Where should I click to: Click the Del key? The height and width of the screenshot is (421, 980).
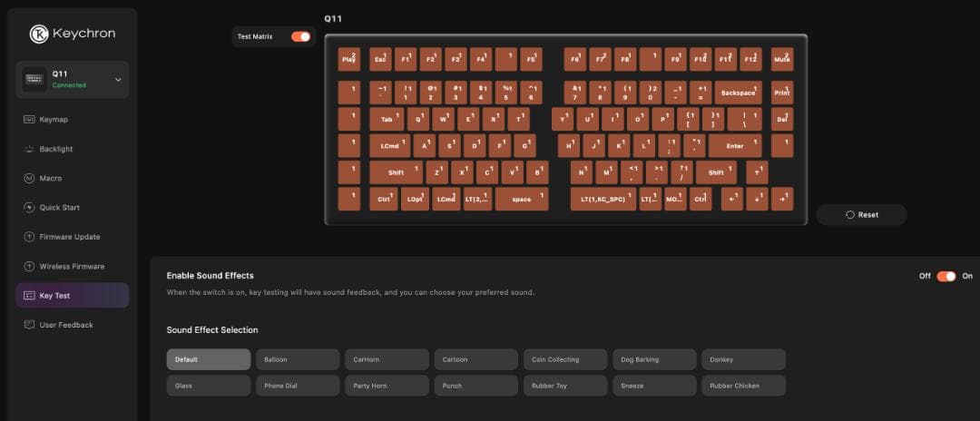click(x=782, y=119)
